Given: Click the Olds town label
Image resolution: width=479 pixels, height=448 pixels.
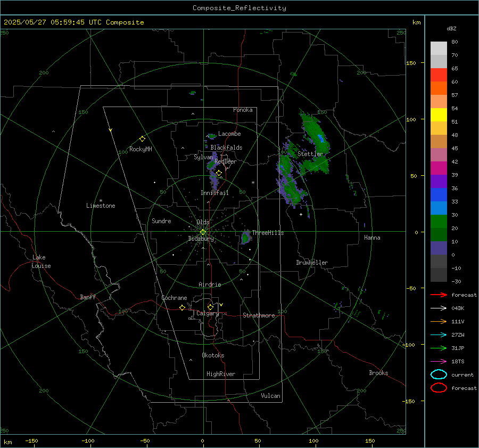Looking at the screenshot, I should pyautogui.click(x=203, y=222).
